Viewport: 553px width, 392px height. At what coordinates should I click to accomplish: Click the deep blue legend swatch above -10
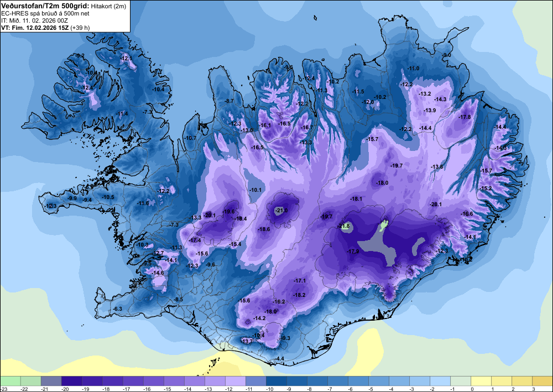click(276, 381)
